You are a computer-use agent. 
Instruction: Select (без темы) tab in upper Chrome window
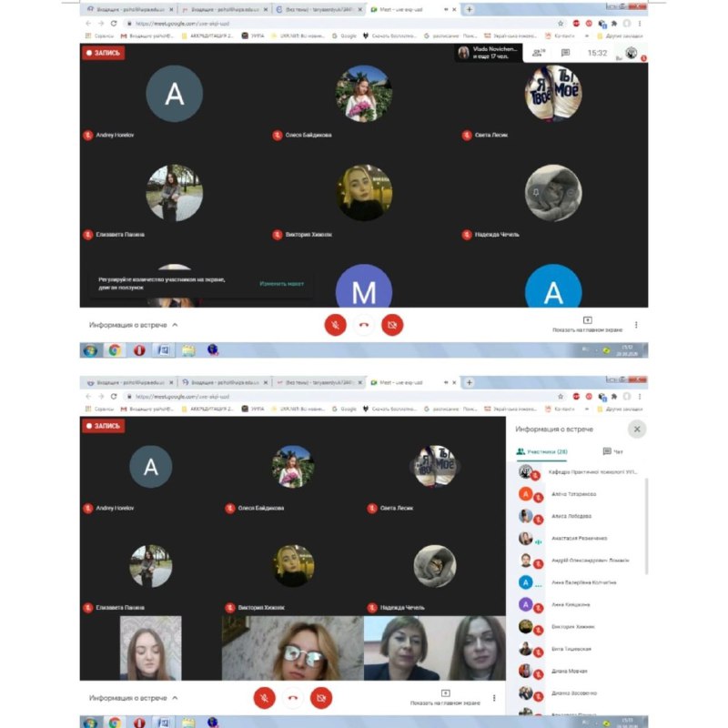pyautogui.click(x=319, y=9)
